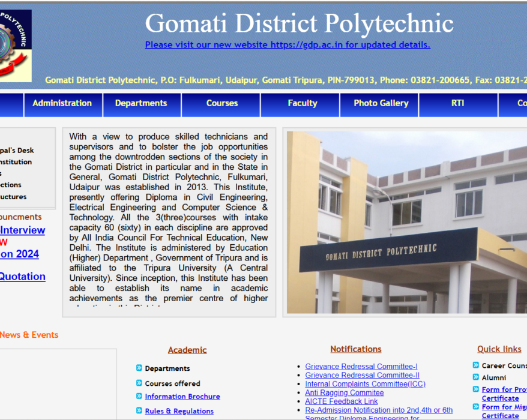Click the Gomati District Polytechnic title

click(299, 23)
